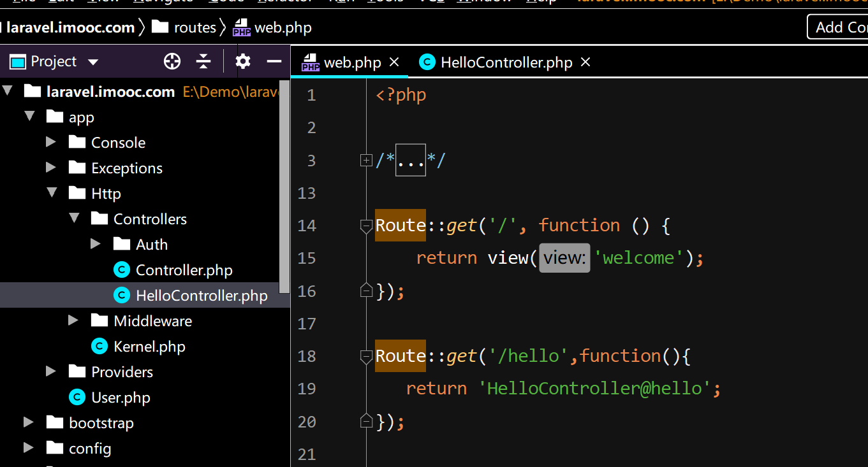Click the PHP file icon on web.php tab

point(311,62)
